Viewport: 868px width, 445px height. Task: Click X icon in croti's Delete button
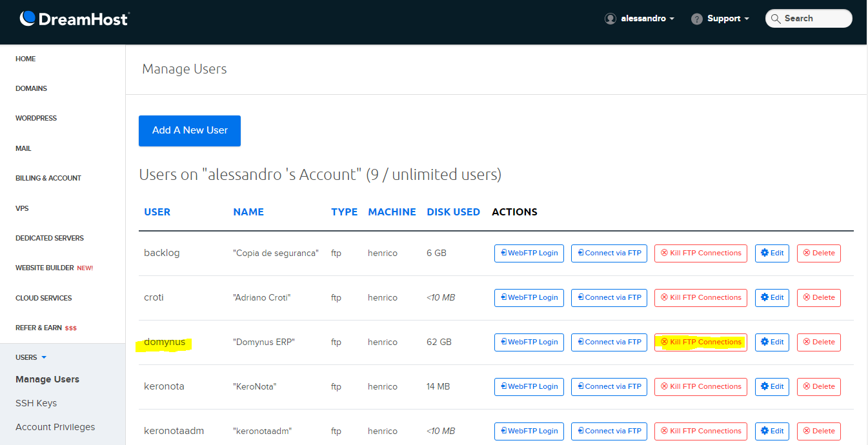click(x=806, y=297)
